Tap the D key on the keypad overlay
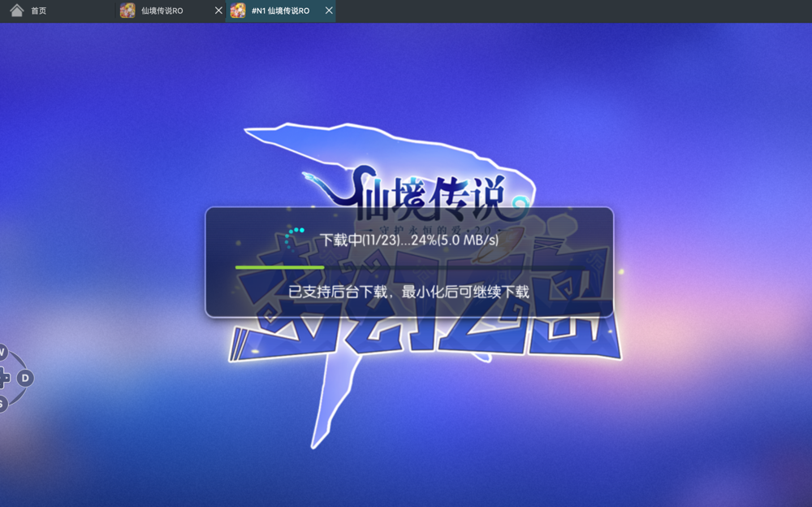 coord(25,378)
